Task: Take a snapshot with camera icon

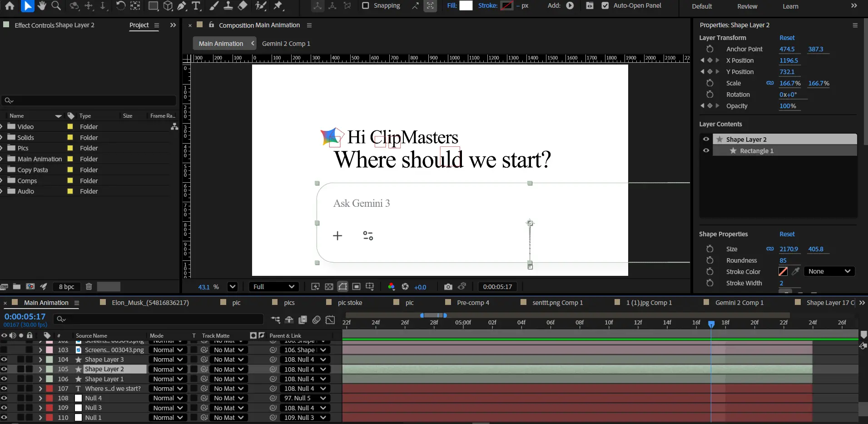Action: click(448, 287)
